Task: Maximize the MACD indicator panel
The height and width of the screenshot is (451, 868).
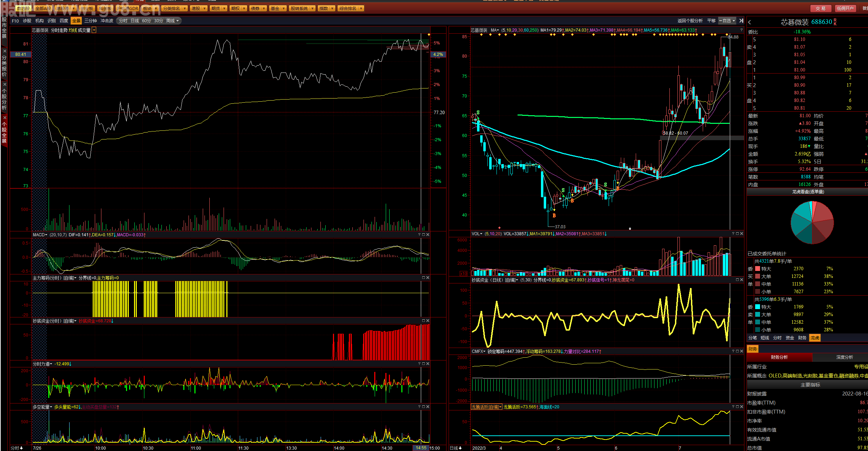Action: tap(424, 235)
